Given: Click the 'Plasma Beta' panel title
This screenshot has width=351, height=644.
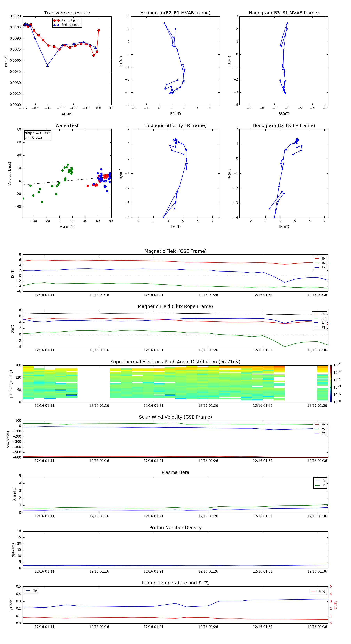Looking at the screenshot, I should [x=175, y=472].
